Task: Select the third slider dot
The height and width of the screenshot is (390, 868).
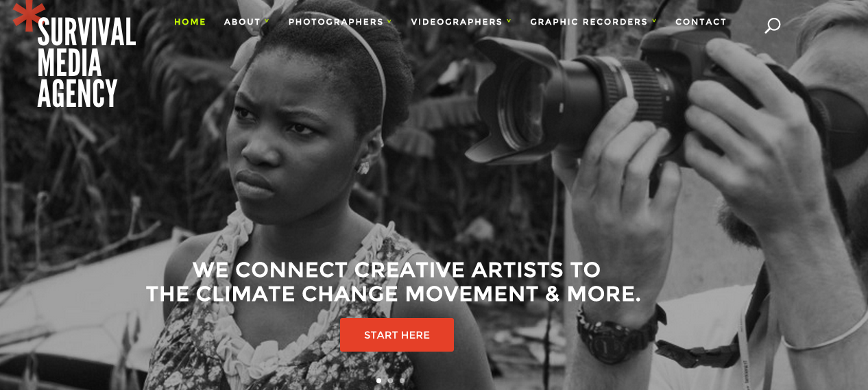Action: (402, 380)
